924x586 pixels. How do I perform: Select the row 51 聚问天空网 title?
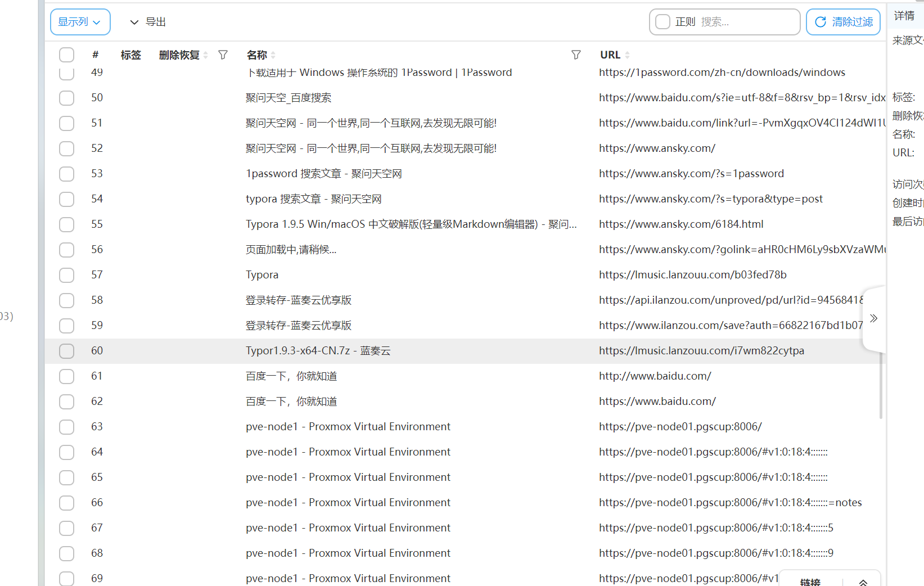coord(371,123)
